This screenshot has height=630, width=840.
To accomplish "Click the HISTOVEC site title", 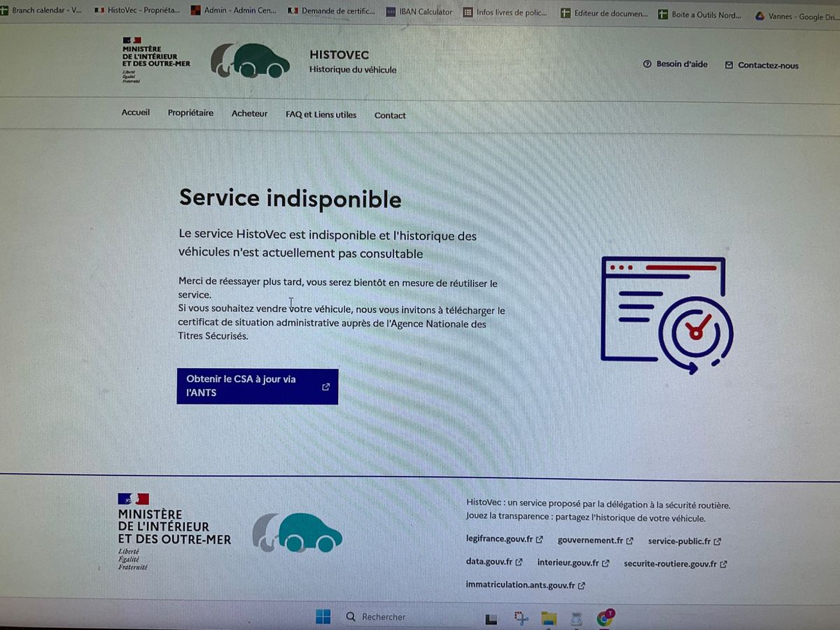I will pyautogui.click(x=339, y=55).
